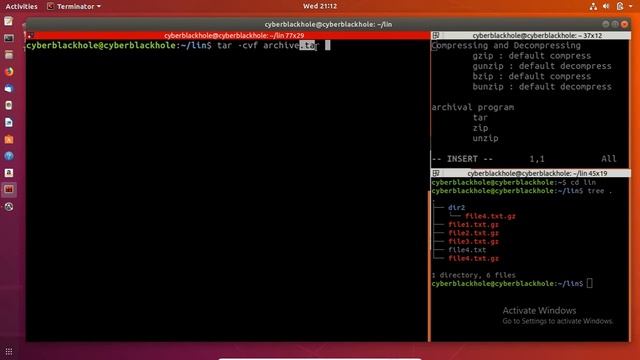The image size is (640, 360).
Task: Open the Files manager dock icon
Action: [x=9, y=55]
